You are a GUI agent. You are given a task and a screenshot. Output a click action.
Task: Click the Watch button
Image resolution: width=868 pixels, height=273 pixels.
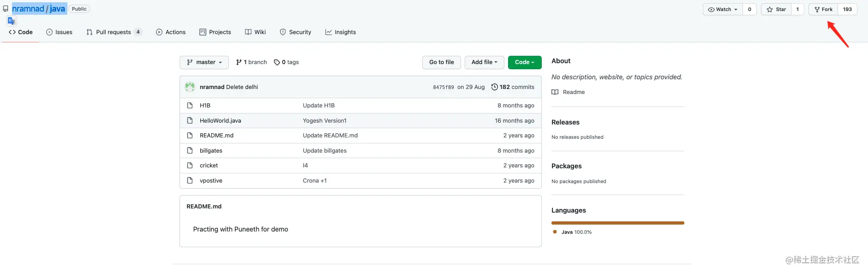(723, 9)
